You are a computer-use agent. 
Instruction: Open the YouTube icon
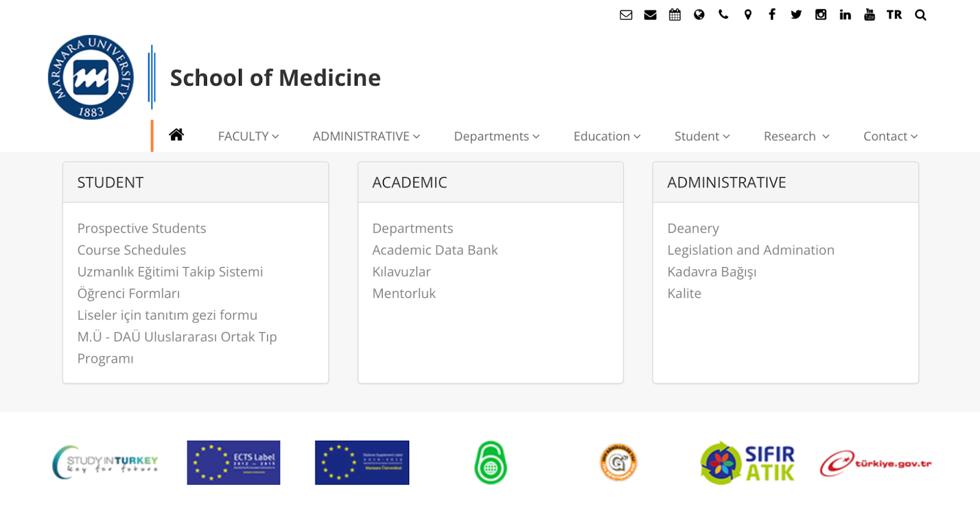(869, 15)
